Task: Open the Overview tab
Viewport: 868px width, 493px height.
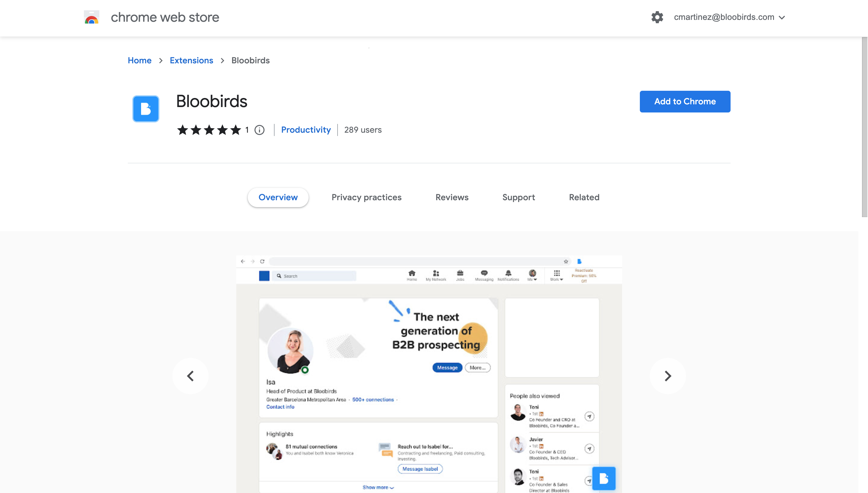Action: pyautogui.click(x=278, y=198)
